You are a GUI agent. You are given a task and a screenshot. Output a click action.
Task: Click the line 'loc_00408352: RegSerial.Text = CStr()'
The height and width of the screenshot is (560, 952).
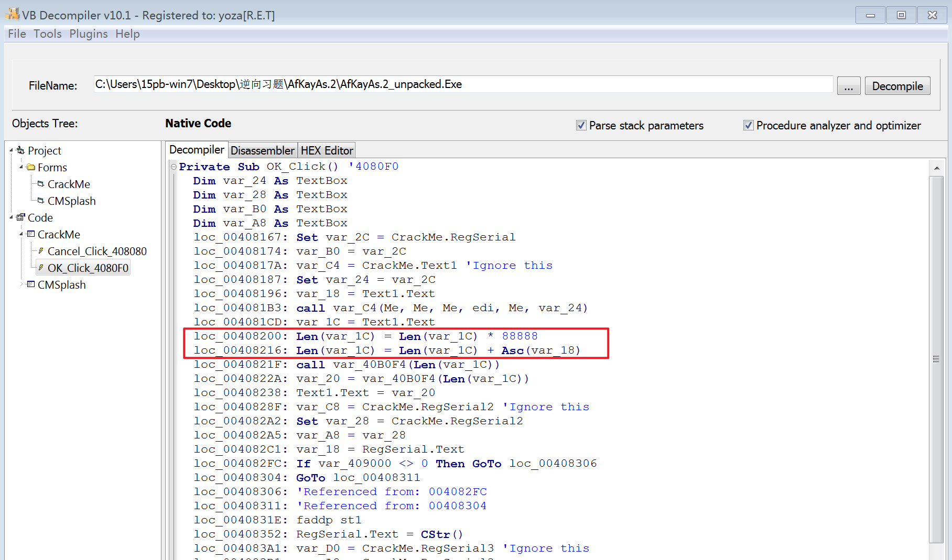click(x=329, y=534)
